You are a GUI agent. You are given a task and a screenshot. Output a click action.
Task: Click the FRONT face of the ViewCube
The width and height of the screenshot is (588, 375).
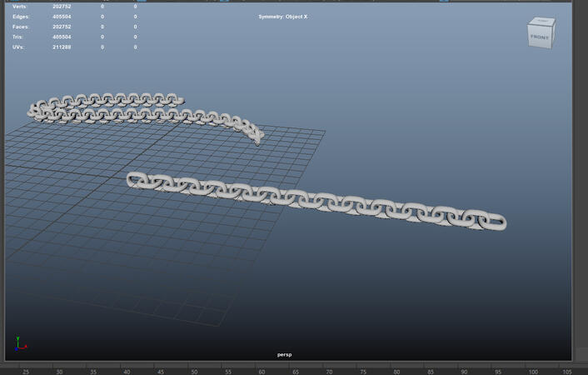point(539,37)
